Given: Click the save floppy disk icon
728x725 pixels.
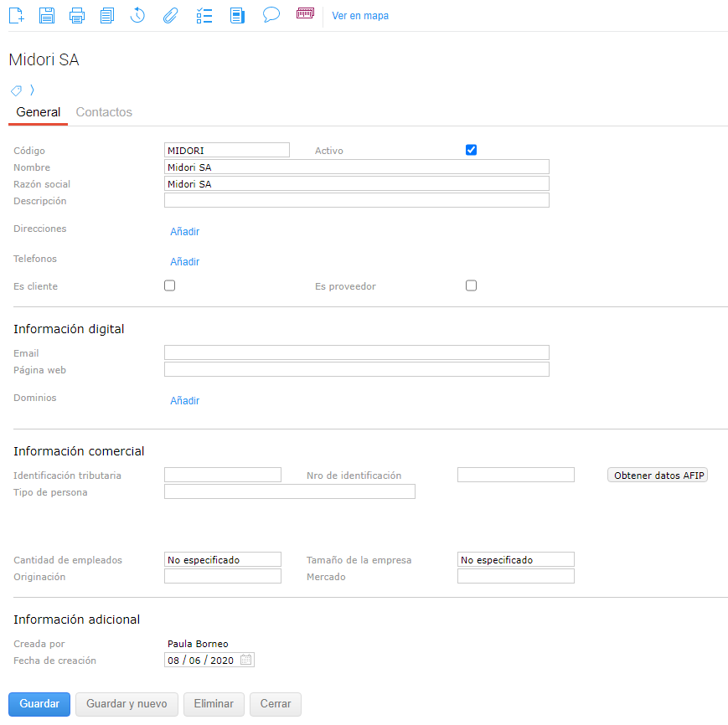Looking at the screenshot, I should click(47, 15).
